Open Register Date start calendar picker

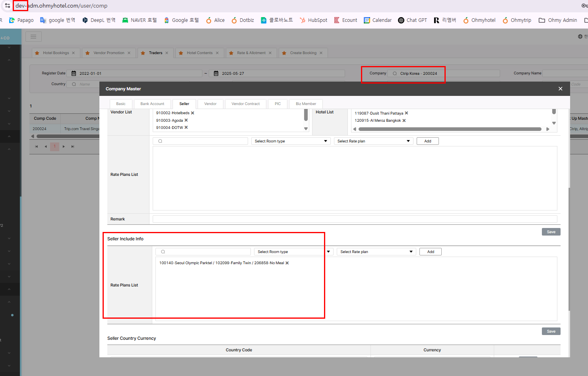[x=74, y=74]
